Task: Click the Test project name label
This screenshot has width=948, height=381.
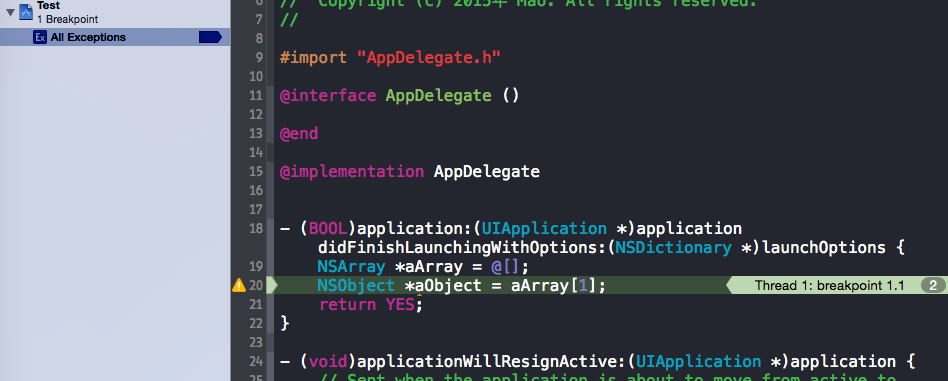Action: [x=48, y=5]
